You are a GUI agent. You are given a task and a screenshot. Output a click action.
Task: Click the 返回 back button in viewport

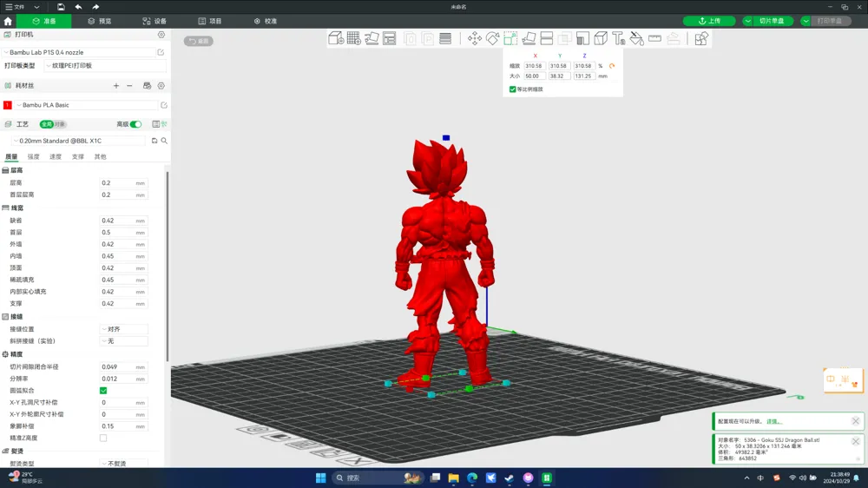coord(199,41)
